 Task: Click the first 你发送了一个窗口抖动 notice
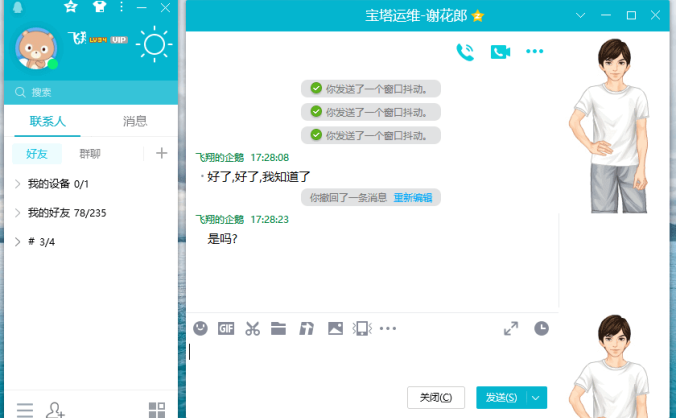coord(371,89)
